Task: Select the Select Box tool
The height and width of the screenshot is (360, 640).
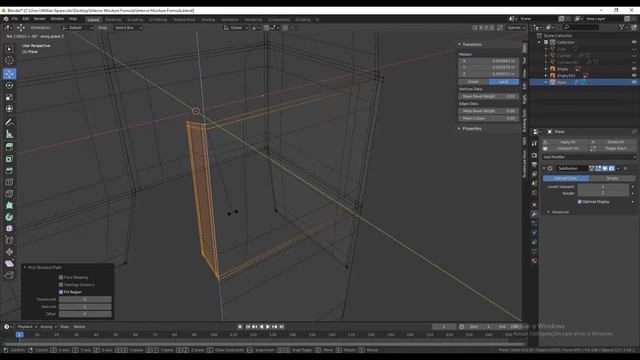Action: click(x=9, y=49)
